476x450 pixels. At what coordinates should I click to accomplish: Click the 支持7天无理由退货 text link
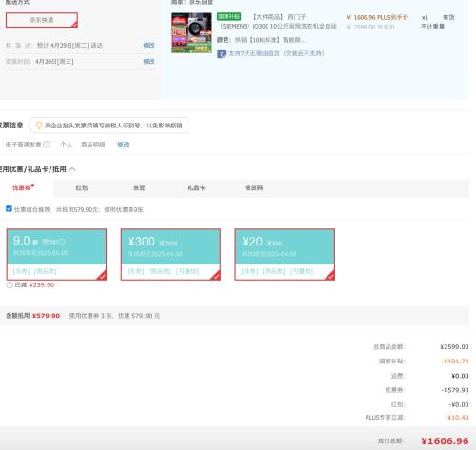(x=276, y=53)
